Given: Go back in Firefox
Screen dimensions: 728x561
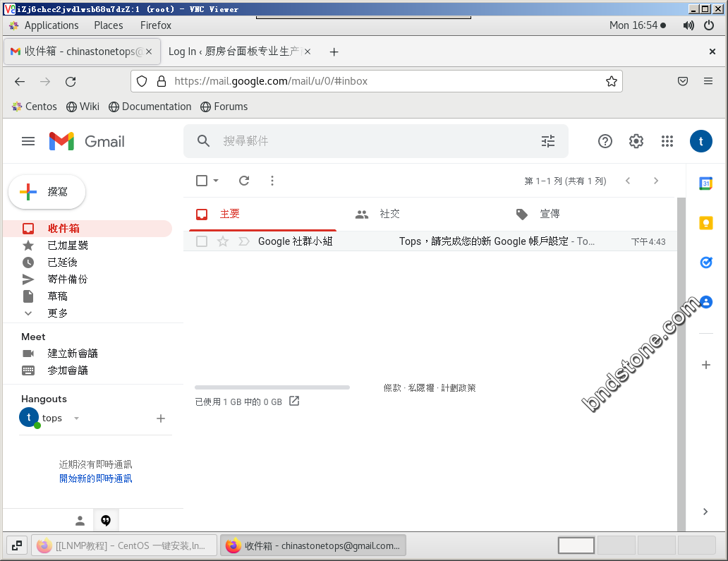Looking at the screenshot, I should 20,82.
